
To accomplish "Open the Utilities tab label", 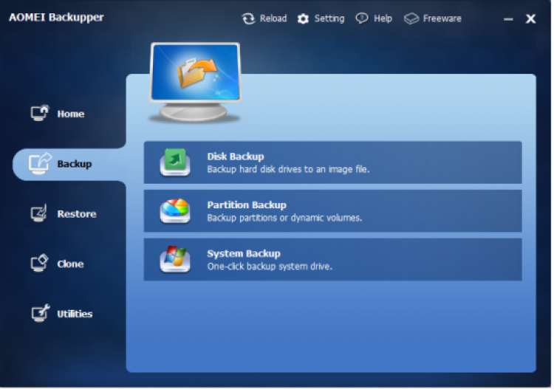I will pos(75,314).
